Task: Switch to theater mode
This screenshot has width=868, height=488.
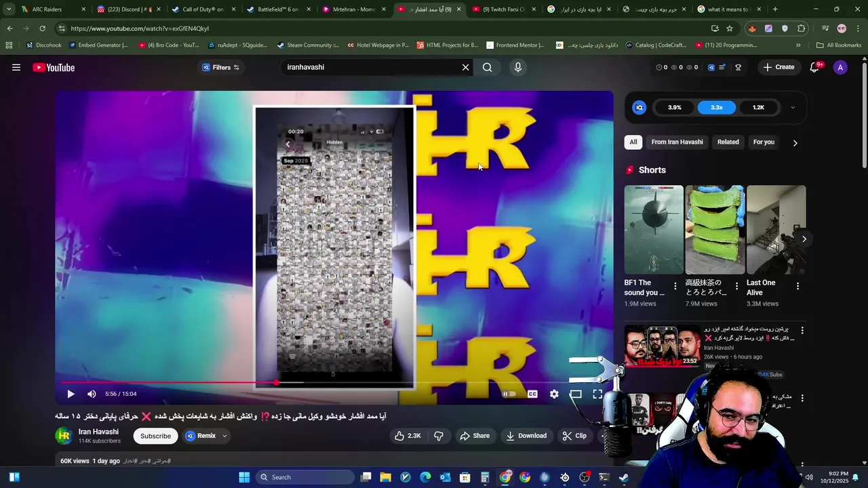Action: (x=576, y=394)
